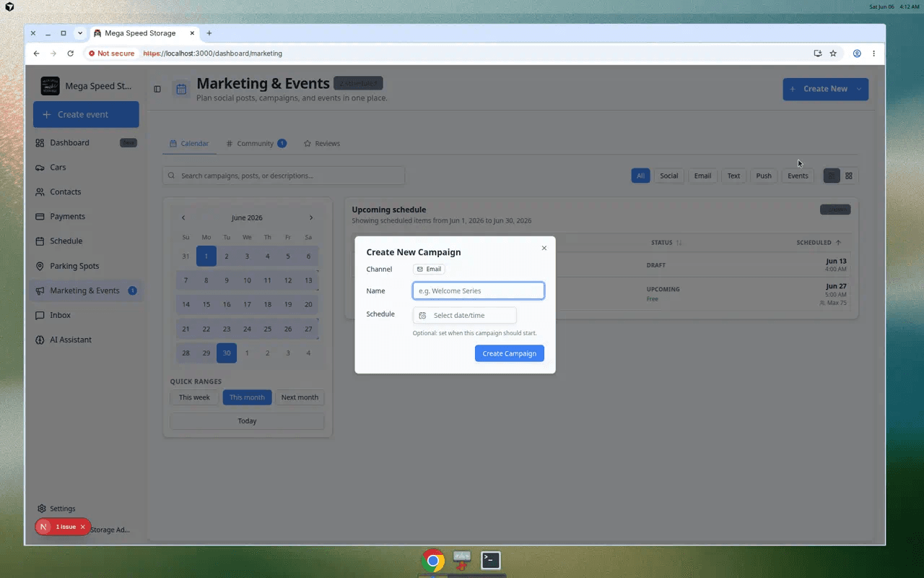This screenshot has width=924, height=578.
Task: Click the Today button
Action: pos(247,420)
